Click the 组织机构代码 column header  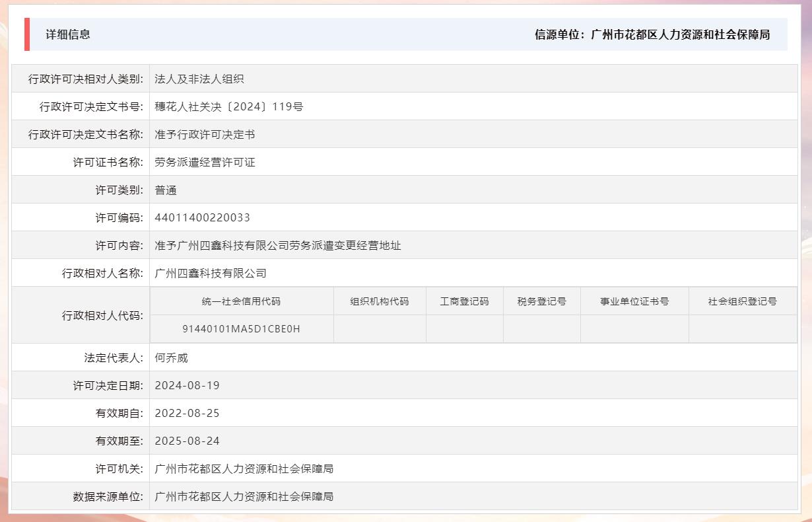click(x=380, y=301)
